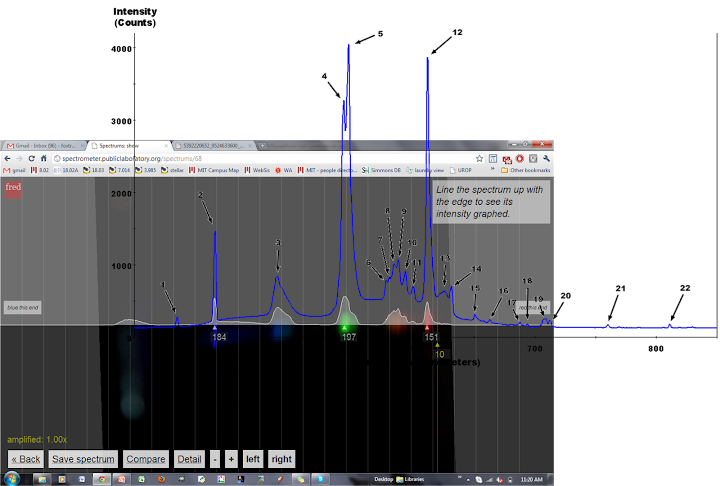Click the « Back button
This screenshot has height=486, width=720.
click(26, 459)
